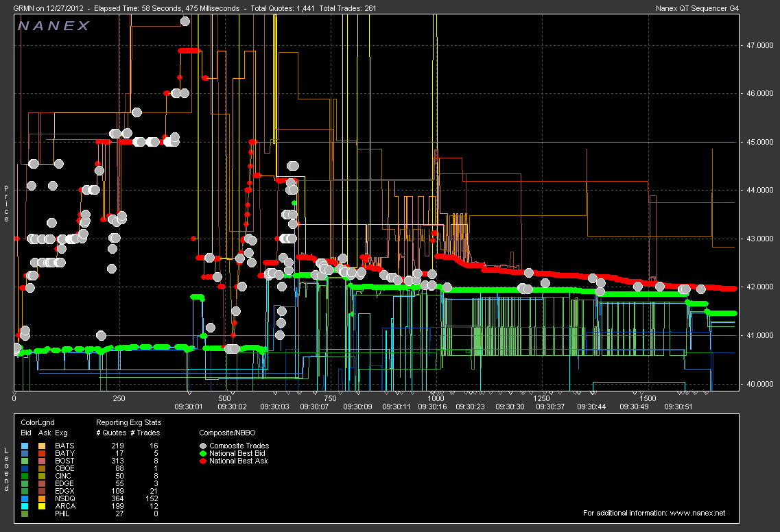Select the CINC ask color swatch

(x=43, y=476)
